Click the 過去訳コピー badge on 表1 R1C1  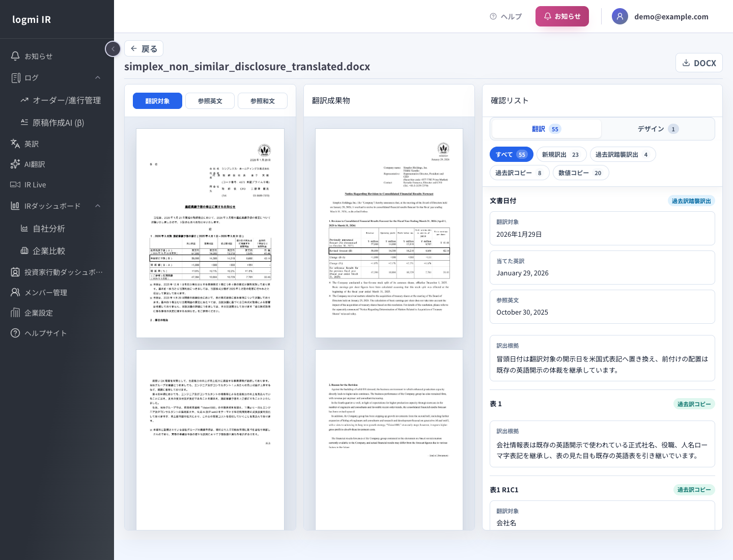pos(694,490)
